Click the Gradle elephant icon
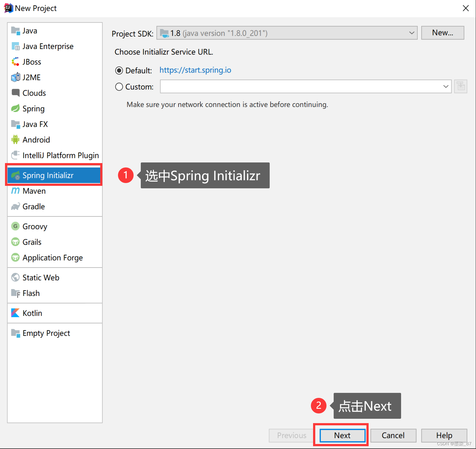The image size is (476, 449). pyautogui.click(x=15, y=206)
